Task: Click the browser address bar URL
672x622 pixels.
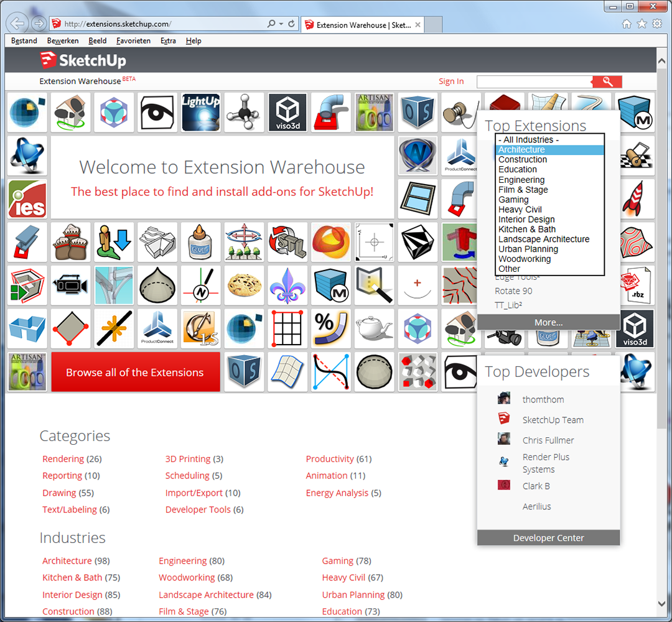Action: [x=118, y=24]
